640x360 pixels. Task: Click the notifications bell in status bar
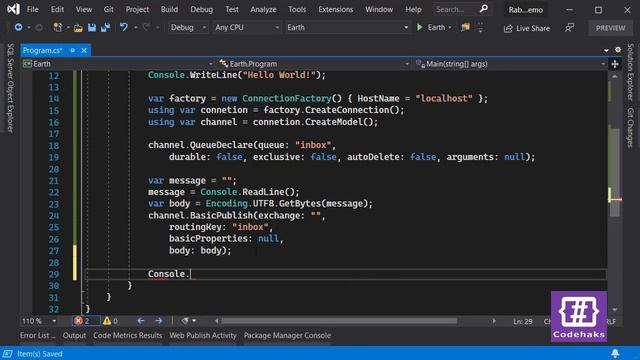point(615,353)
